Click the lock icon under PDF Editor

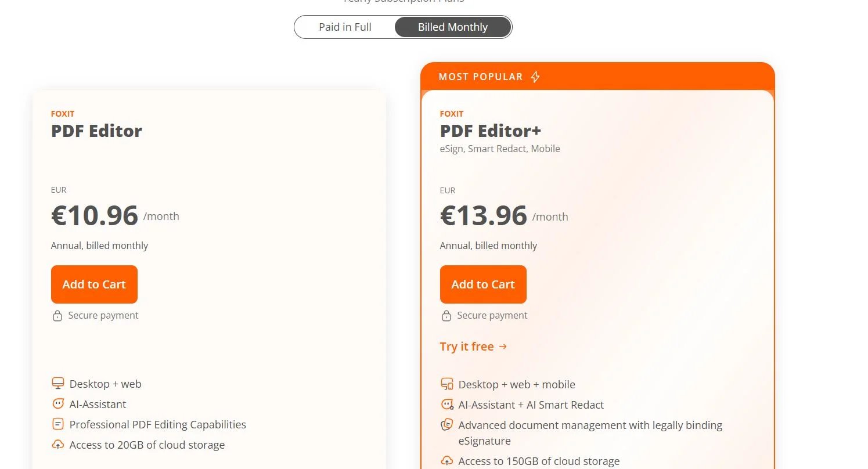tap(57, 316)
